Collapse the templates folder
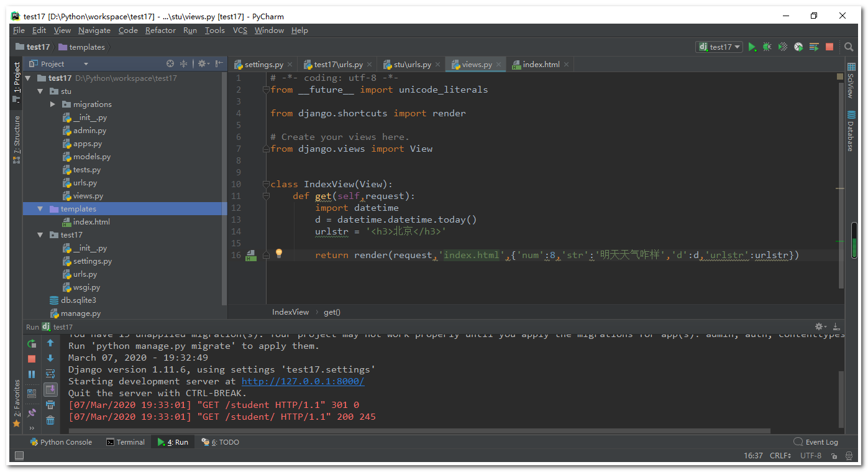 [40, 209]
